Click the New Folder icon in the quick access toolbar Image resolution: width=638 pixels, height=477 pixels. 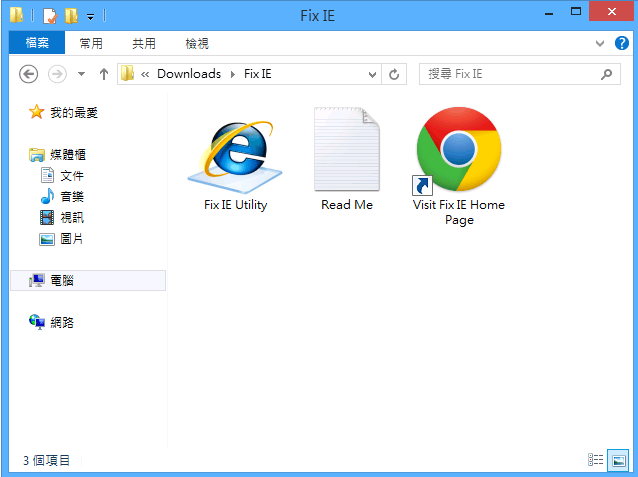coord(71,16)
